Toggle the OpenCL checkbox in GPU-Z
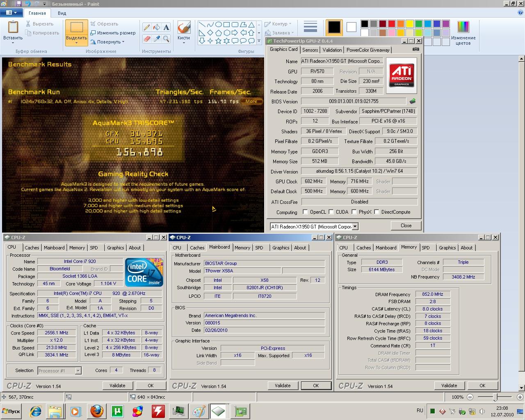This screenshot has width=525, height=420. (x=305, y=212)
